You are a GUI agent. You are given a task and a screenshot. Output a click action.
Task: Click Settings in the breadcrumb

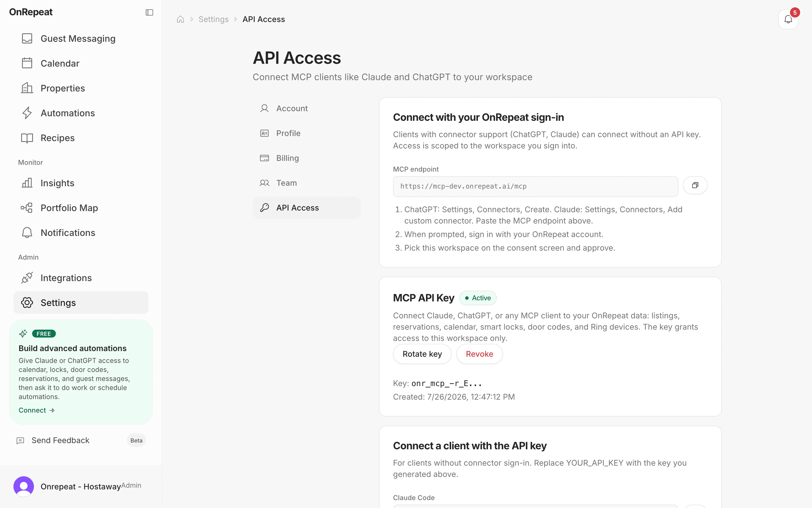[213, 19]
